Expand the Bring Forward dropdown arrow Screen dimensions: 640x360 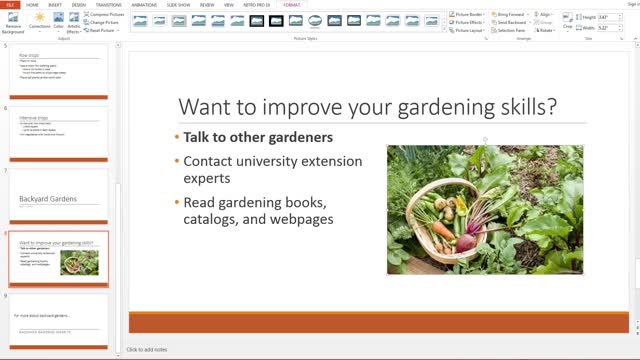(528, 14)
